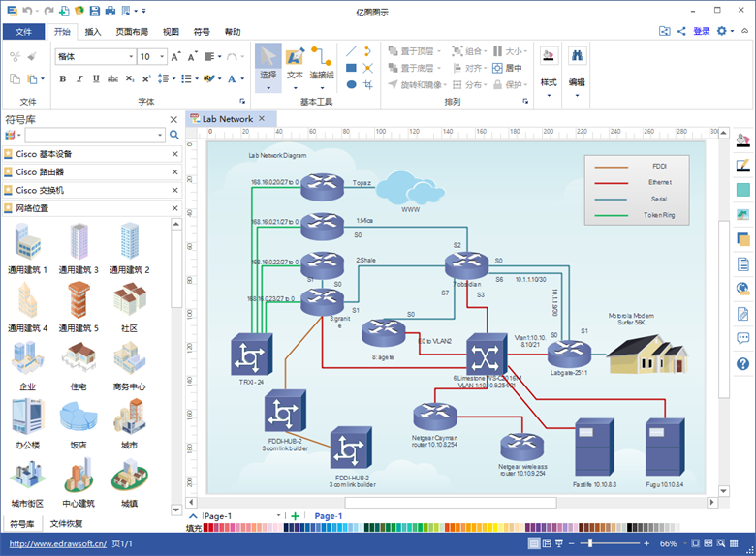Increase font size with larger A icon
The width and height of the screenshot is (756, 556).
click(176, 57)
